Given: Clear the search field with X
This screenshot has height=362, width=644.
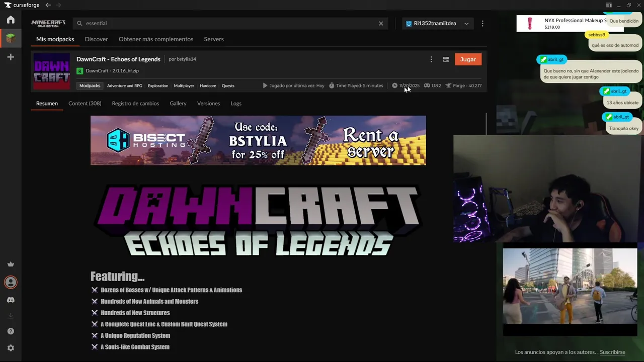Looking at the screenshot, I should (x=381, y=23).
